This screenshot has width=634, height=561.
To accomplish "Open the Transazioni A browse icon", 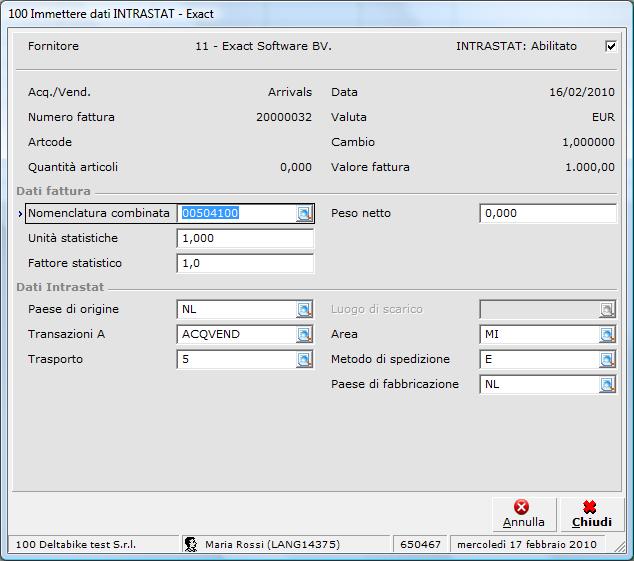I will (304, 334).
